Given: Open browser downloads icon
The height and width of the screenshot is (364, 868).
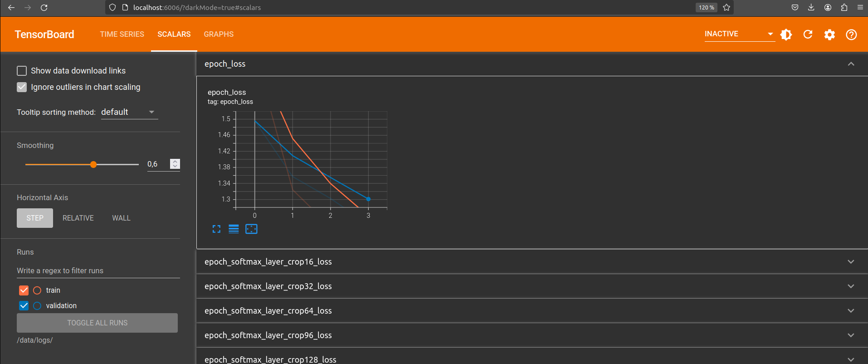Looking at the screenshot, I should [811, 7].
